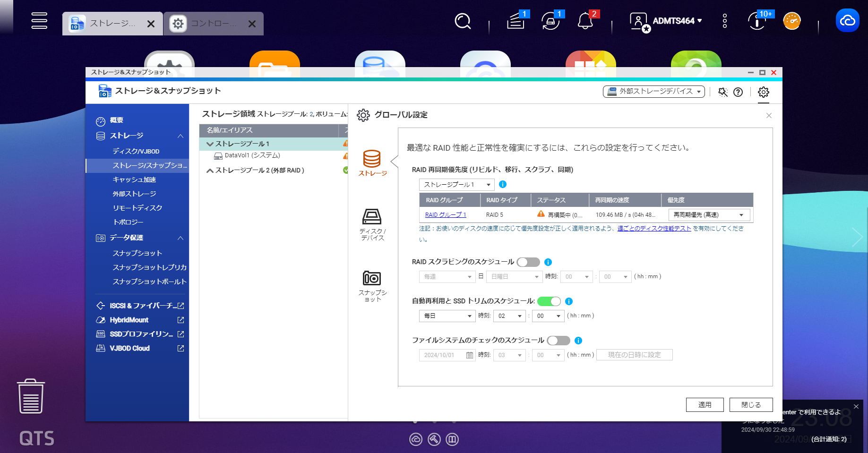868x453 pixels.
Task: Show info icon for RAID スクラビング schedule
Action: [548, 262]
